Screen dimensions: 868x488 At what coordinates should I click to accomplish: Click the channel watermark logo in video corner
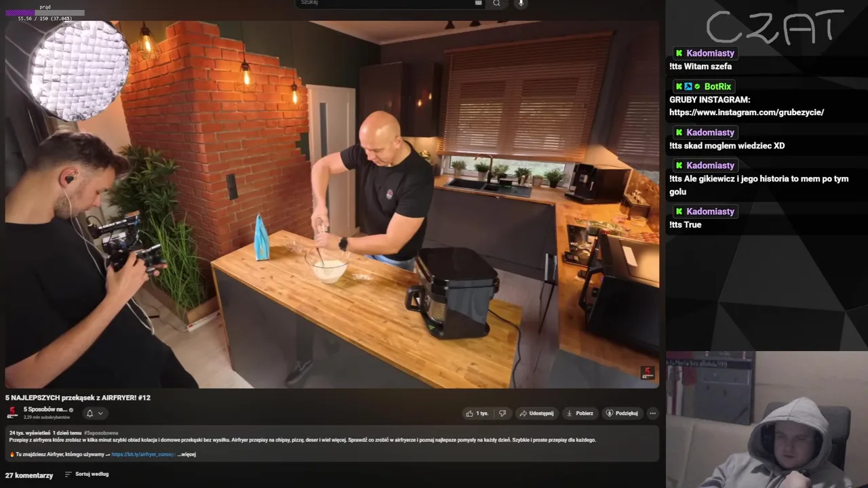[647, 373]
